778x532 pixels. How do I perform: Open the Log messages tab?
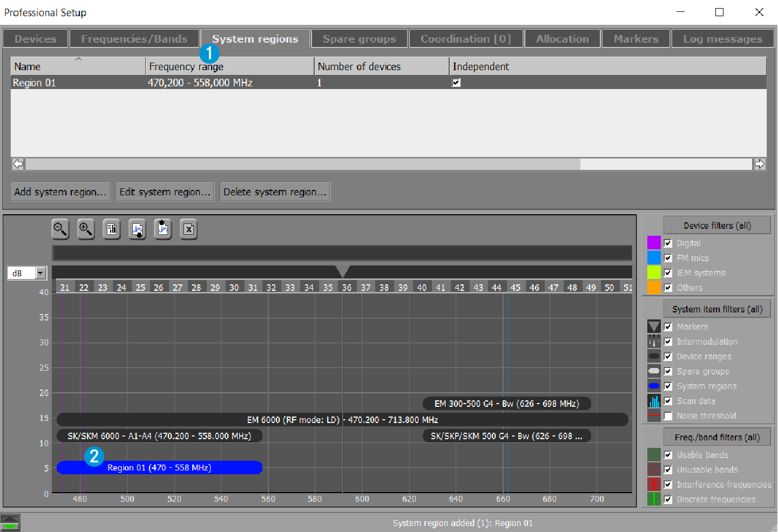tap(723, 39)
